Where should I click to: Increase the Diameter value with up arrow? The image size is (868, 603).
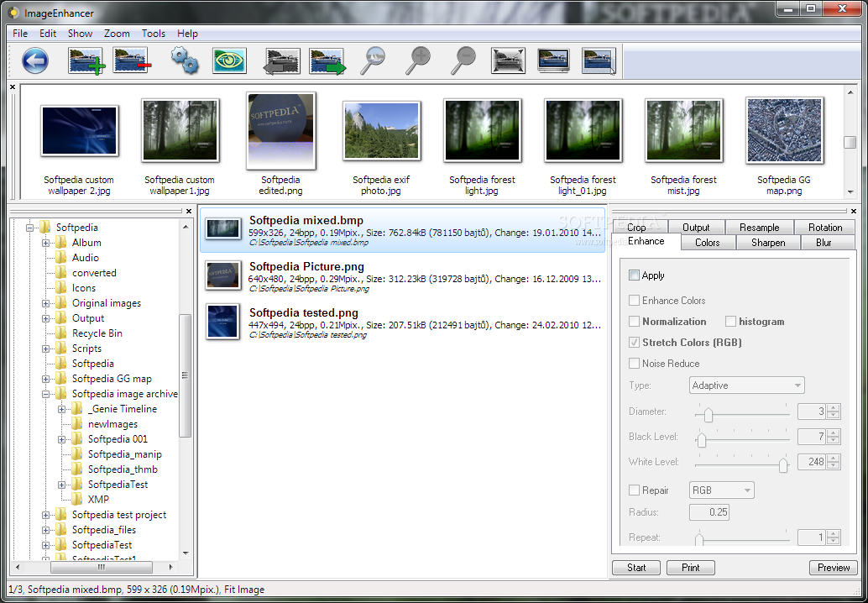point(834,408)
